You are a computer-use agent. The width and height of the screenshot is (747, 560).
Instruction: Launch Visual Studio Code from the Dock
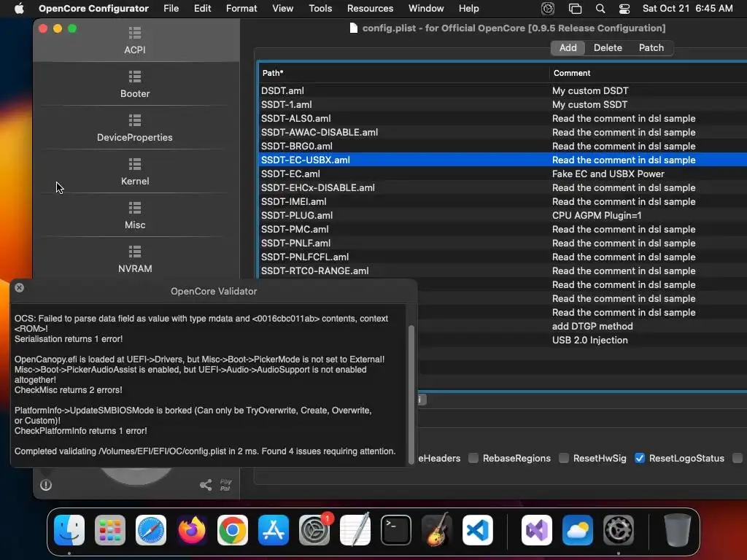coord(478,530)
